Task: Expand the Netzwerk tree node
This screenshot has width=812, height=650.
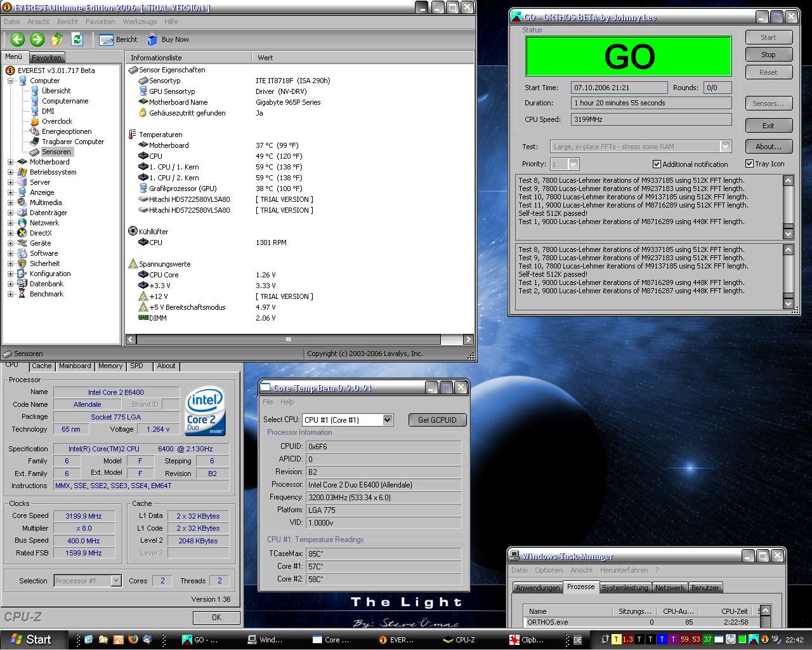Action: click(x=10, y=223)
